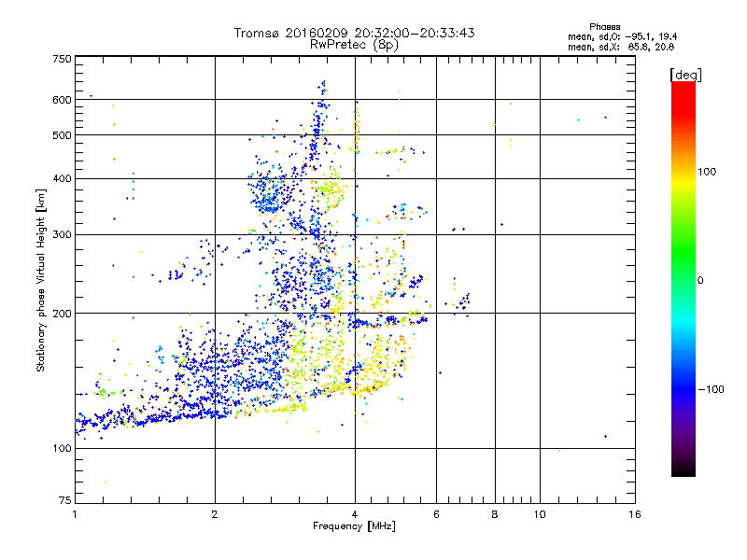The image size is (747, 560).
Task: Click the x-axis '2' tick label
Action: 215,514
